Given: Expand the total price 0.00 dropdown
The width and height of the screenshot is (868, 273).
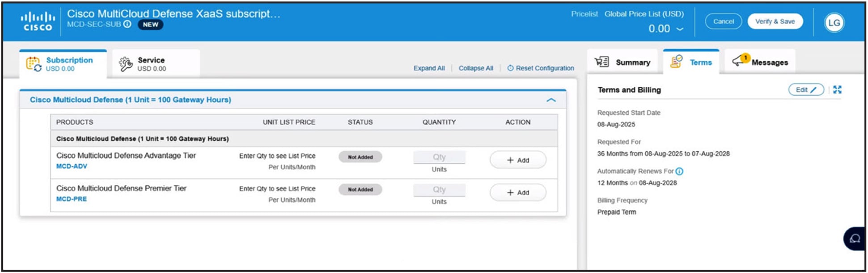Looking at the screenshot, I should tap(680, 29).
